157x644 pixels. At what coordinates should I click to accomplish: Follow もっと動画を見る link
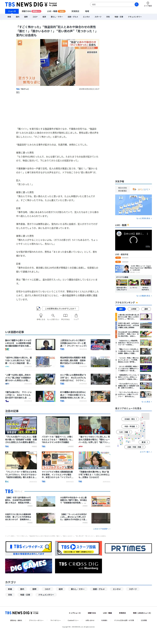point(144,296)
